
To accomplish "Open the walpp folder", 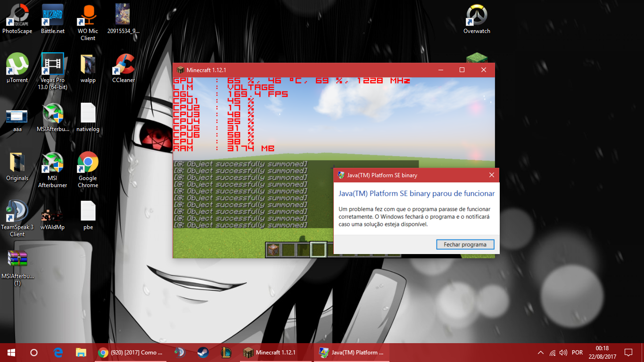I will pyautogui.click(x=88, y=68).
